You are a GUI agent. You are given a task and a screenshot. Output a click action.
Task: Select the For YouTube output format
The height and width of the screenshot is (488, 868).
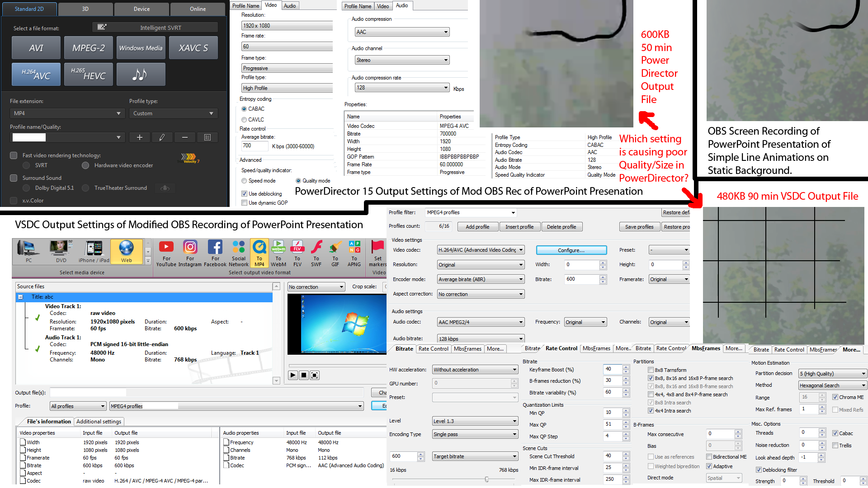tap(166, 253)
